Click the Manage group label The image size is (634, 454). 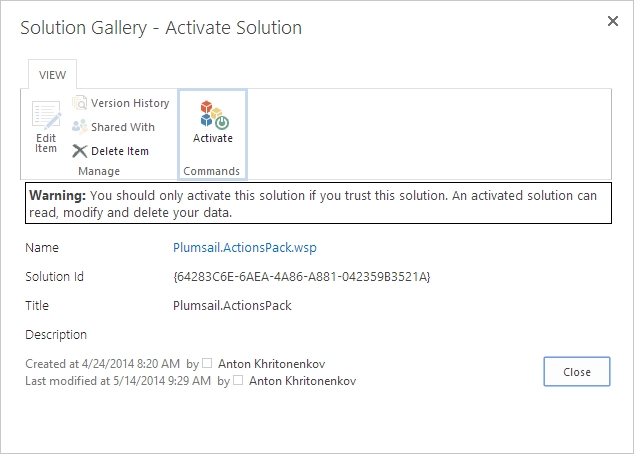(x=99, y=171)
